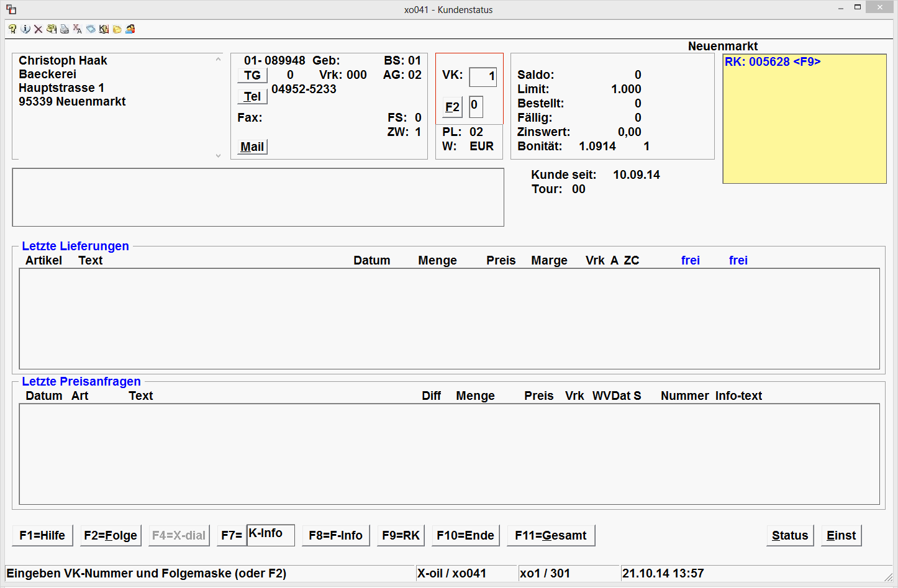The height and width of the screenshot is (588, 898).
Task: Click the empty notes box below the address
Action: [x=258, y=197]
